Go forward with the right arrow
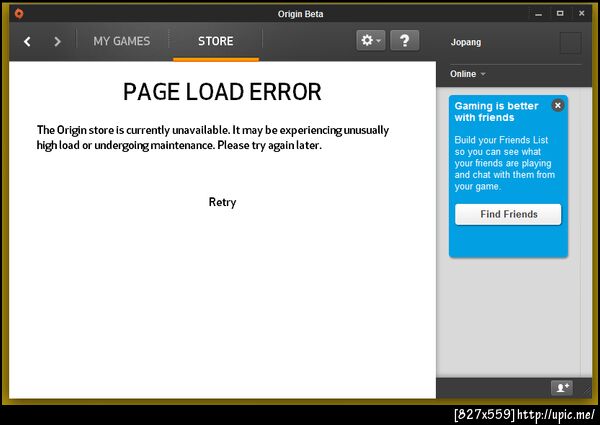600x425 pixels. click(x=57, y=41)
